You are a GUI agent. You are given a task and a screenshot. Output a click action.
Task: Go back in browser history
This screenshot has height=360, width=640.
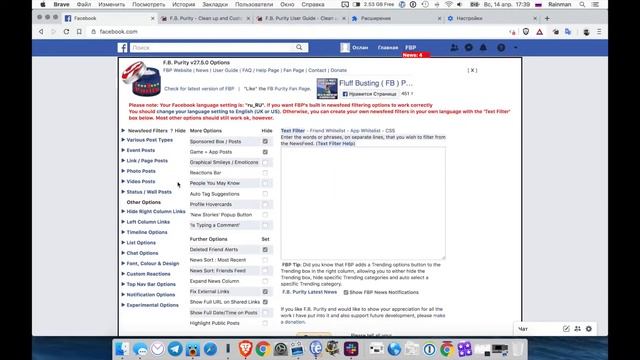click(x=41, y=31)
